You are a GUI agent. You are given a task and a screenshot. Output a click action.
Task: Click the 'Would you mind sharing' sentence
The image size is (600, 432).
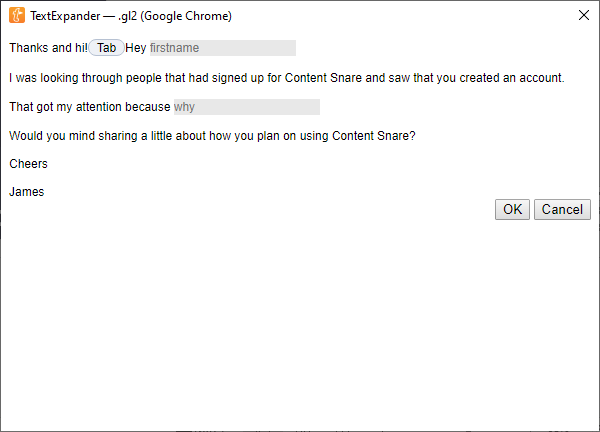pyautogui.click(x=212, y=136)
